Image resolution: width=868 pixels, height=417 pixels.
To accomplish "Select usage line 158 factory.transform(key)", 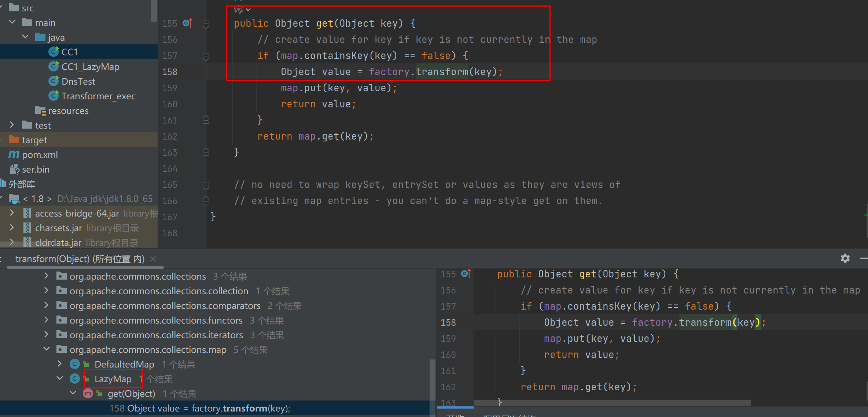I will click(x=200, y=408).
